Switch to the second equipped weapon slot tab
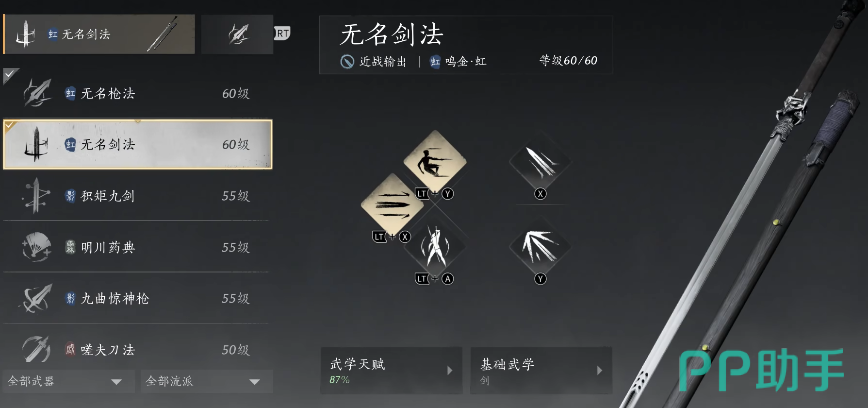This screenshot has height=408, width=868. 237,34
